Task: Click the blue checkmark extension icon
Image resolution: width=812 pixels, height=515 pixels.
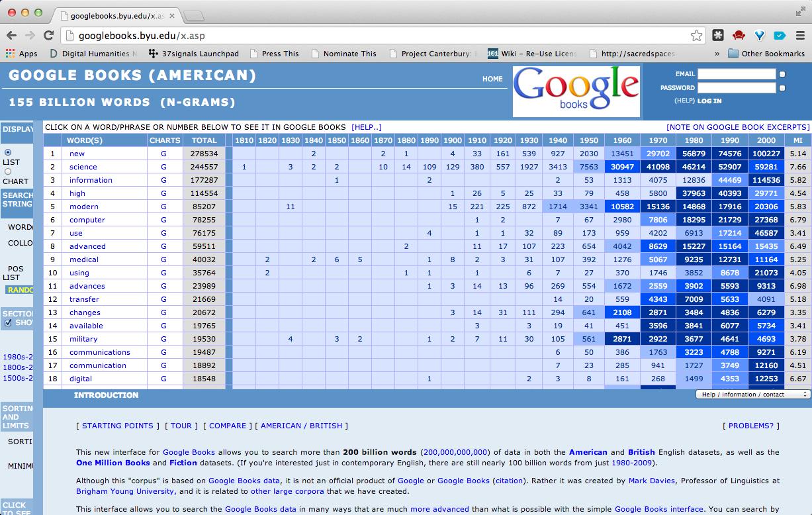Action: click(780, 36)
